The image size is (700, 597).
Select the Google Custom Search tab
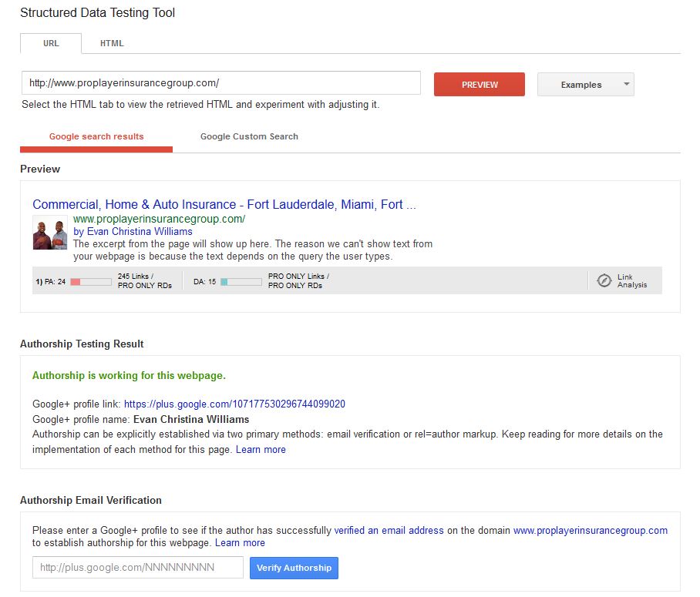click(x=249, y=136)
